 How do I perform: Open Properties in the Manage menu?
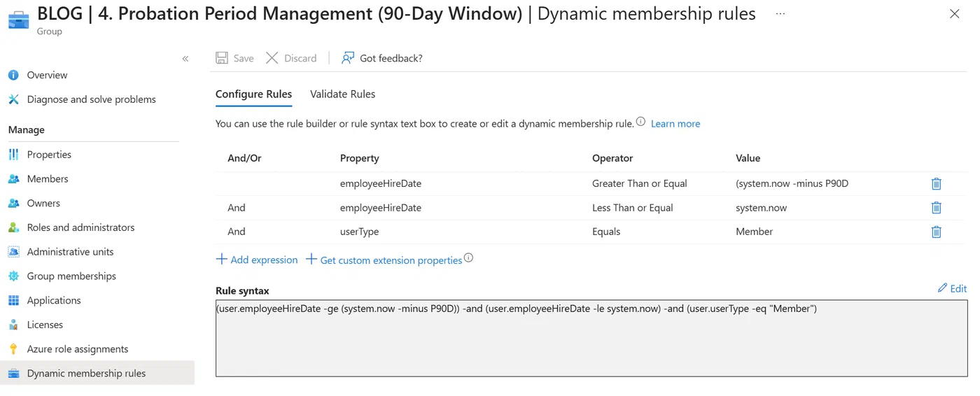[x=49, y=155]
